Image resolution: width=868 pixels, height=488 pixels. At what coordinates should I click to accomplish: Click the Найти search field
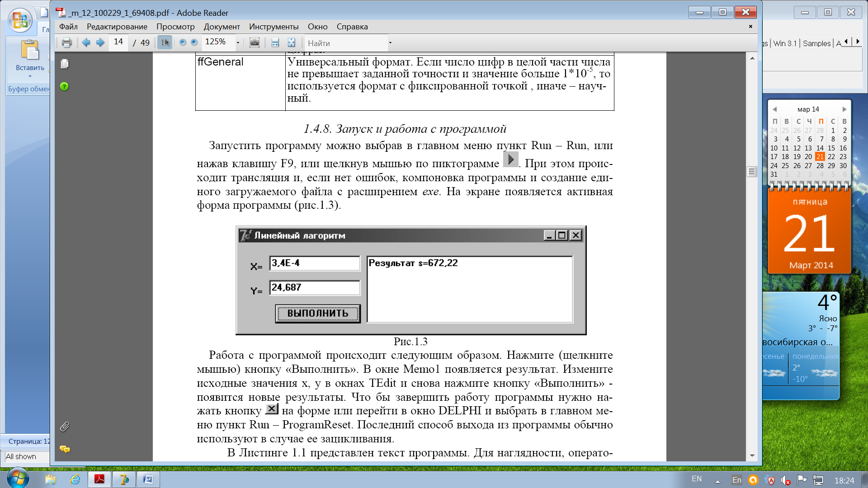pyautogui.click(x=346, y=43)
